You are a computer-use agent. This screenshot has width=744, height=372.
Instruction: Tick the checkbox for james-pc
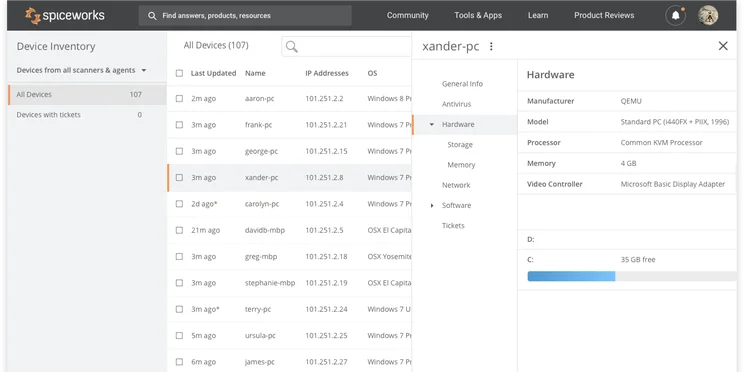click(x=179, y=362)
